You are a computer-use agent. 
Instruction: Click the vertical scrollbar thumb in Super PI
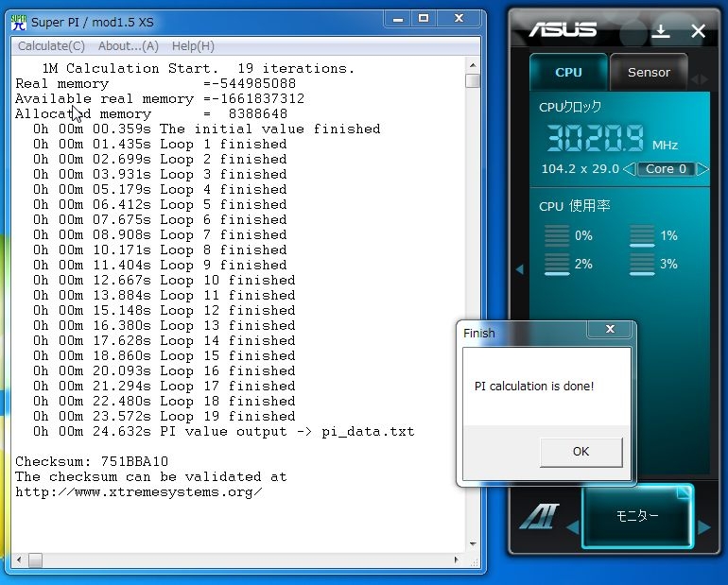[473, 80]
